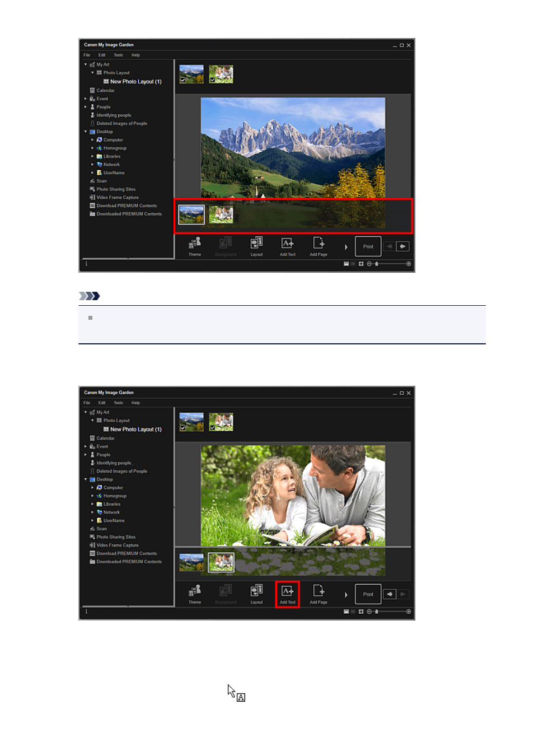Open info menu icon at bottom-left, mountain-preview window
The height and width of the screenshot is (756, 534).
coord(86,264)
